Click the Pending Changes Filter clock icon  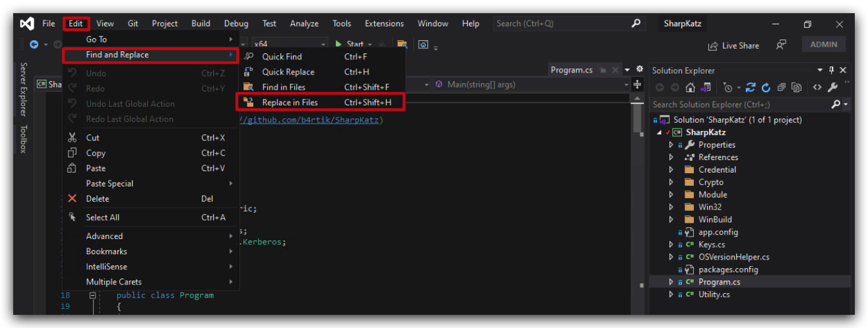tap(728, 87)
